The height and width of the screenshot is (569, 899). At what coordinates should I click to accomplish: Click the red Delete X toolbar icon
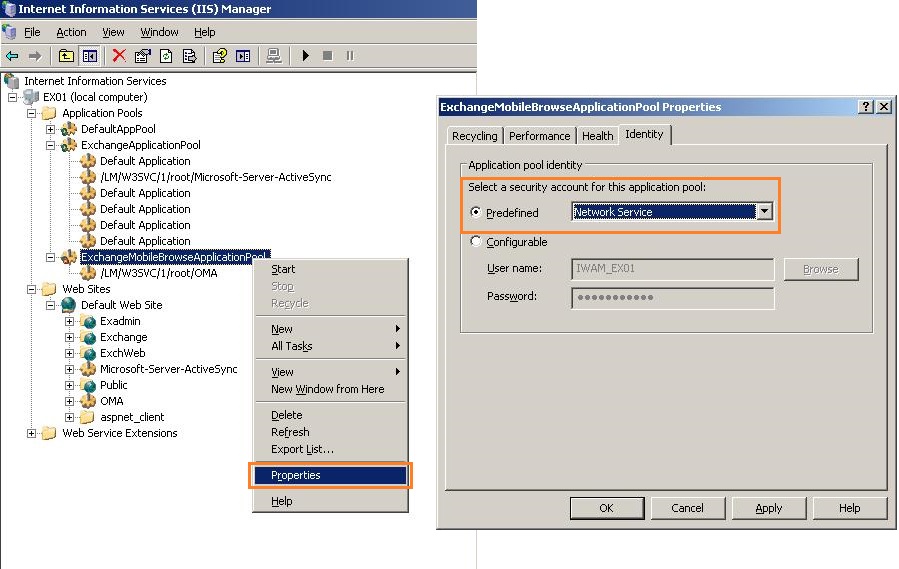(119, 56)
